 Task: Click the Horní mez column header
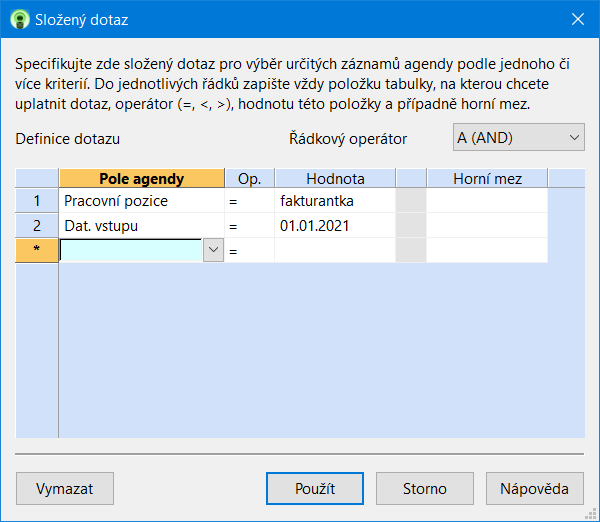coord(487,178)
